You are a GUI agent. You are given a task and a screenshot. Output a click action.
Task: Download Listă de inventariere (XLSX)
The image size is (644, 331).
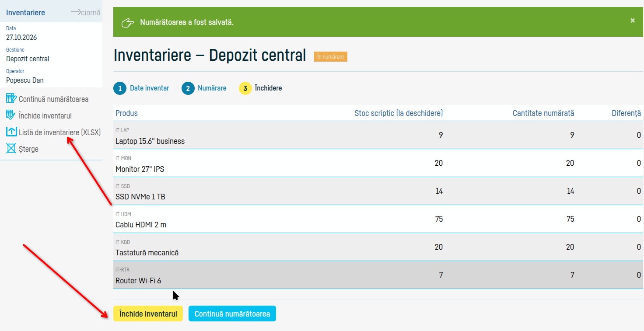[x=59, y=132]
